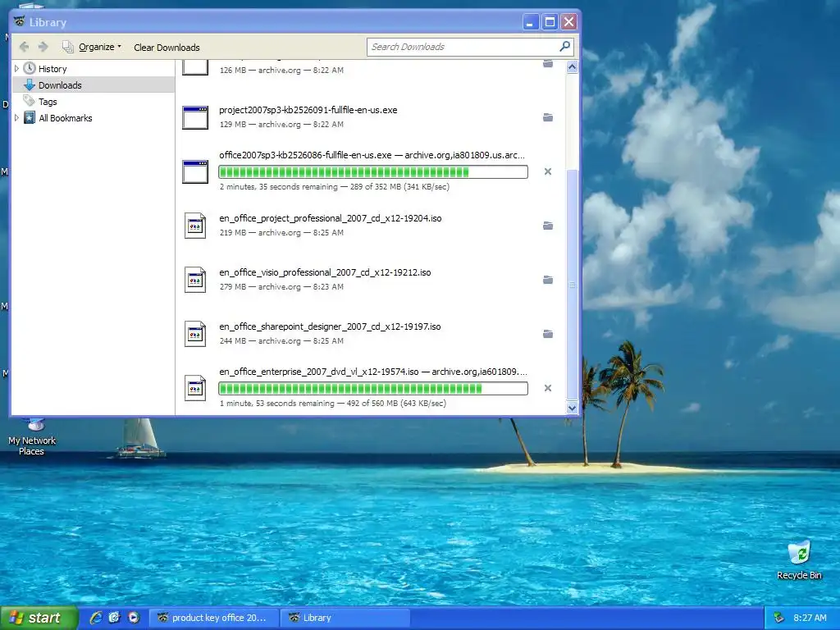The width and height of the screenshot is (840, 630).
Task: Click the downloads list scrollbar thumb
Action: click(x=572, y=285)
